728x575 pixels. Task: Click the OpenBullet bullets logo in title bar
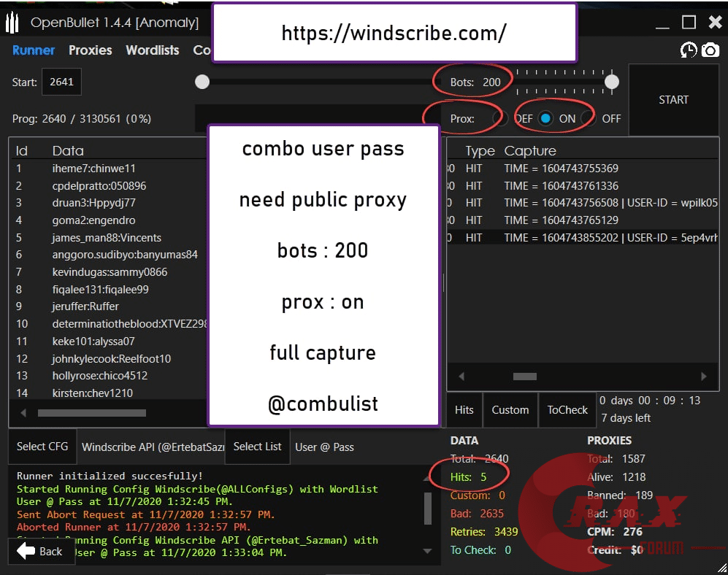tap(12, 23)
